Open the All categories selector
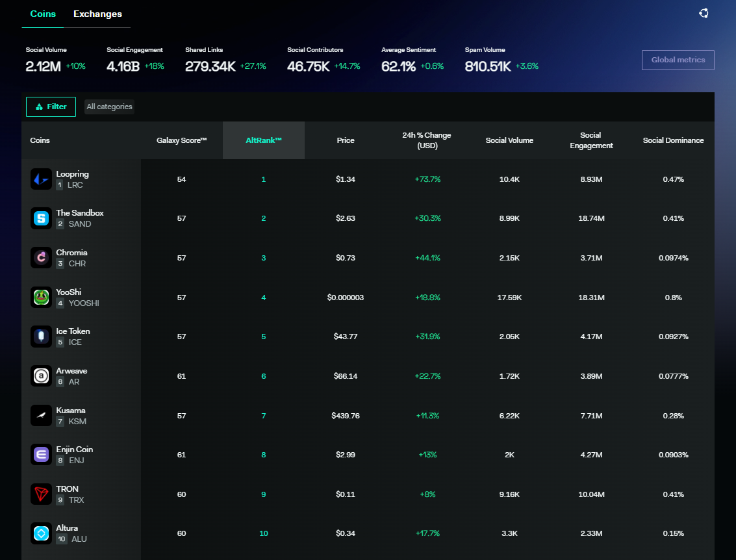The width and height of the screenshot is (736, 560). [x=109, y=107]
